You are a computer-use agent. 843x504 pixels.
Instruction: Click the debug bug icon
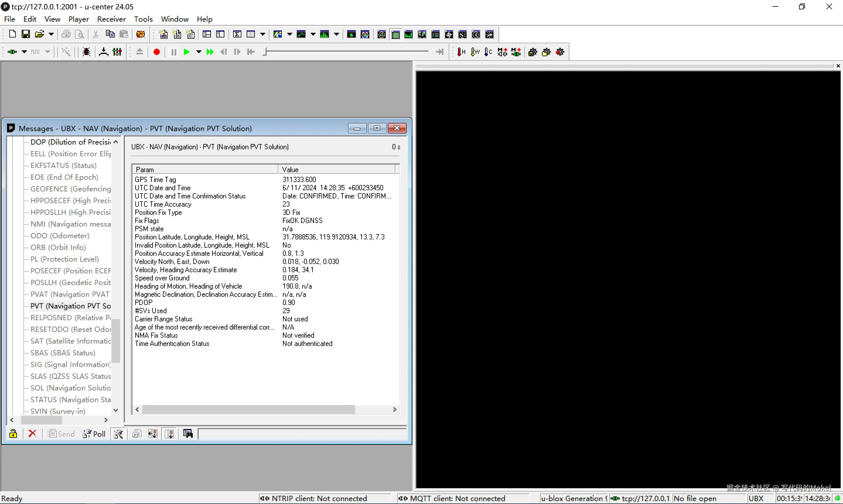[x=86, y=52]
